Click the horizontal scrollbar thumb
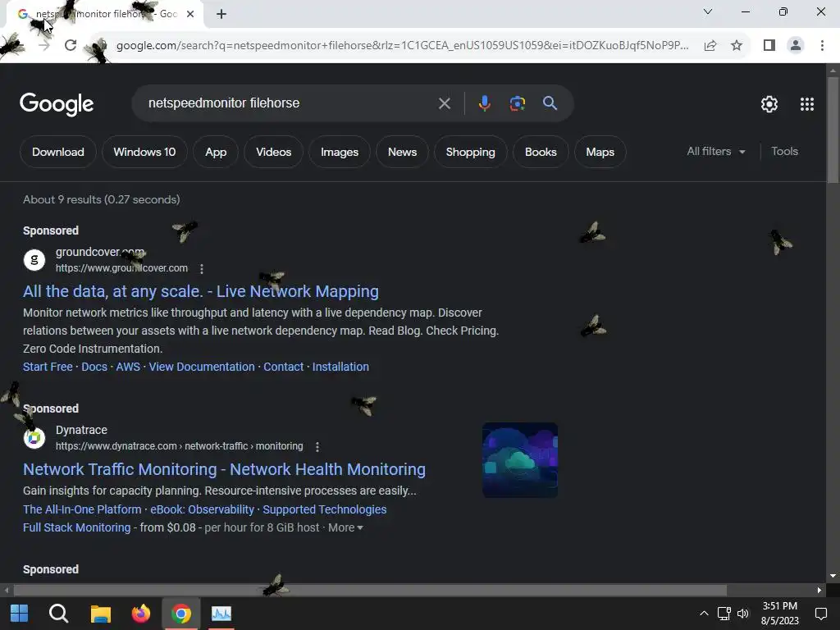Viewport: 840px width, 630px height. coord(370,590)
